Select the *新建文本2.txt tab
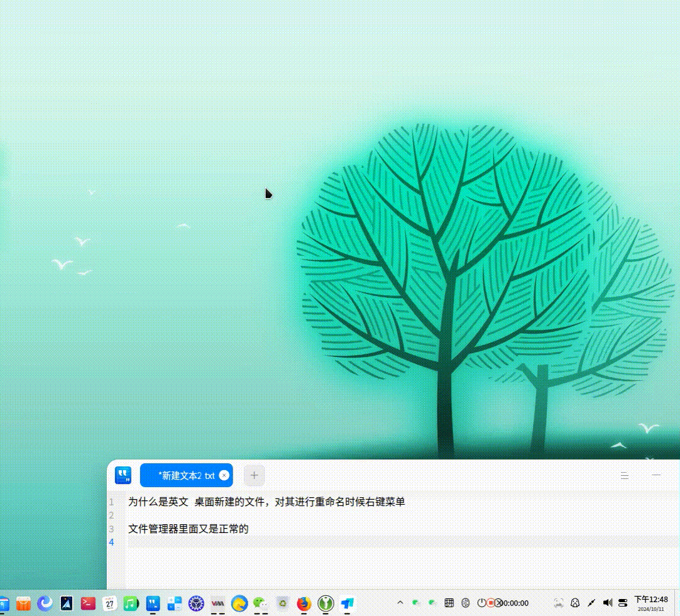This screenshot has width=680, height=616. 187,475
